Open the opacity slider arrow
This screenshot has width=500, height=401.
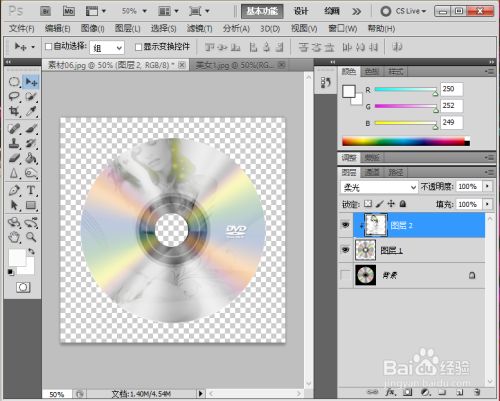point(487,186)
